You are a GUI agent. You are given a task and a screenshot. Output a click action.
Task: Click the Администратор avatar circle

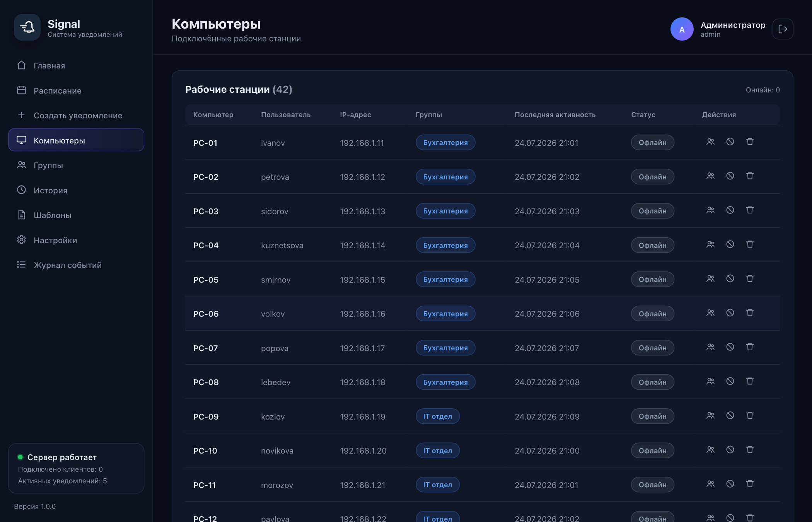(682, 29)
